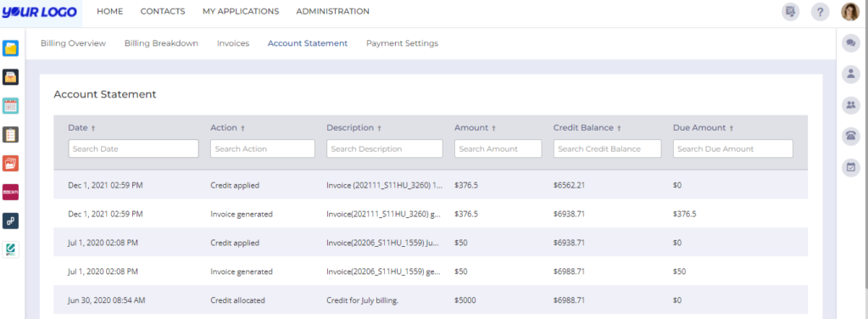Open the clipboard tasks sidebar icon
Image resolution: width=868 pixels, height=319 pixels.
coord(10,135)
